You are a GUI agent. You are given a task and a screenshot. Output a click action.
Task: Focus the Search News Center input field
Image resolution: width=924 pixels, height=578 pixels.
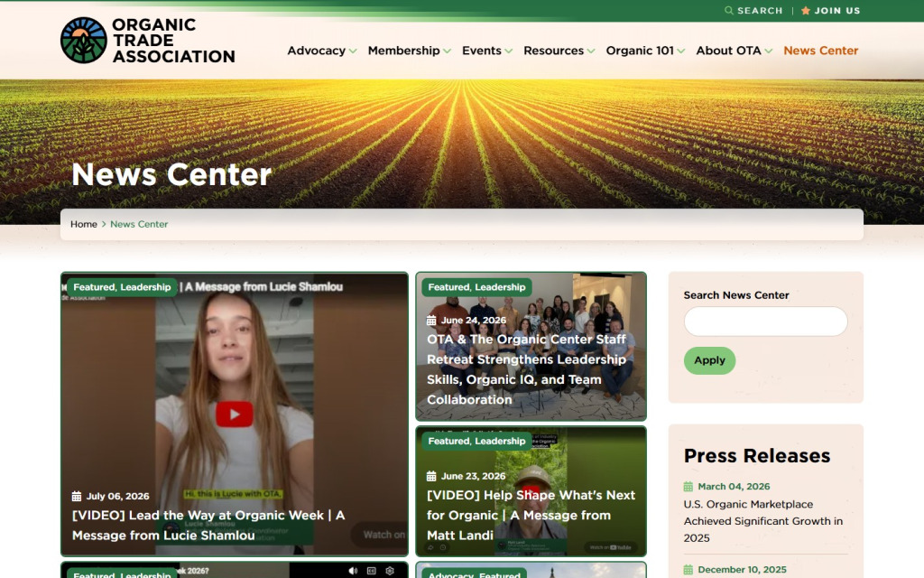(x=765, y=322)
